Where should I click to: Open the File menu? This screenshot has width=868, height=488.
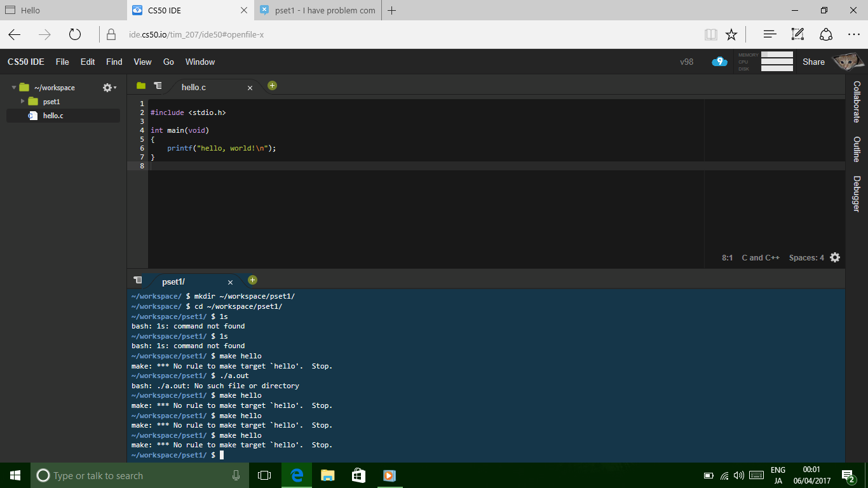coord(62,62)
